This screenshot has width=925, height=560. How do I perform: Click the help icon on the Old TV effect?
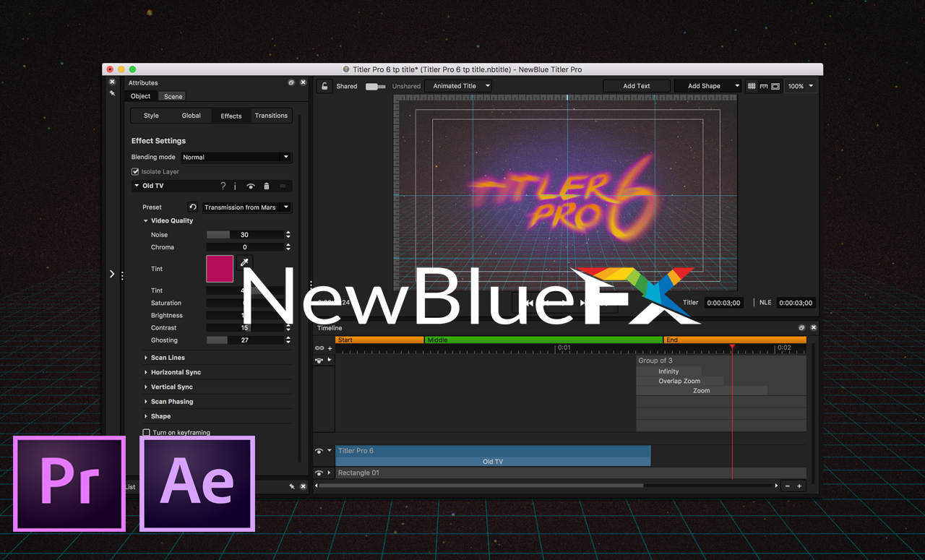point(223,186)
